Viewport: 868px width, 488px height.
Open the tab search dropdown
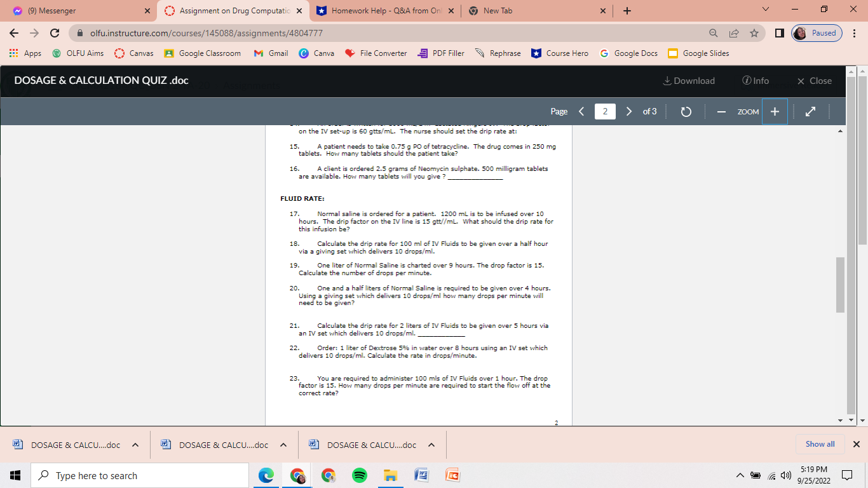click(765, 11)
